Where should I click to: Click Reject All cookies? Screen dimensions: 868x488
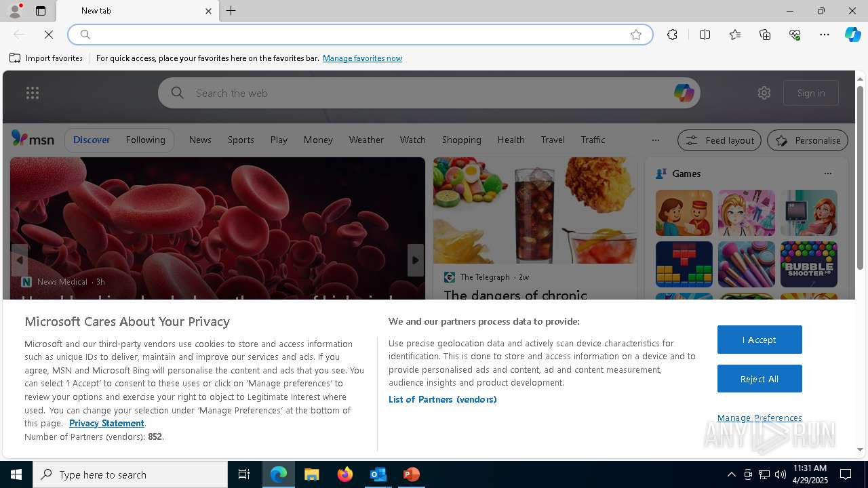pyautogui.click(x=759, y=379)
